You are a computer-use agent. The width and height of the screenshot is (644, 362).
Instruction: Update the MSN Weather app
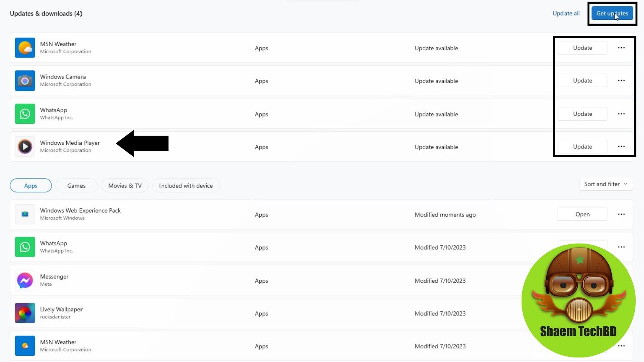point(582,48)
